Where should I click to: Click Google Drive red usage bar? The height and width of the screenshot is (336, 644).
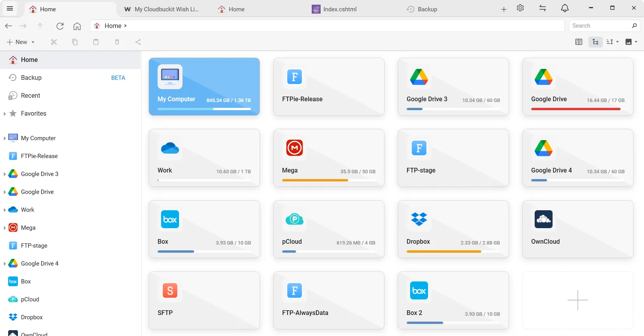tap(576, 109)
